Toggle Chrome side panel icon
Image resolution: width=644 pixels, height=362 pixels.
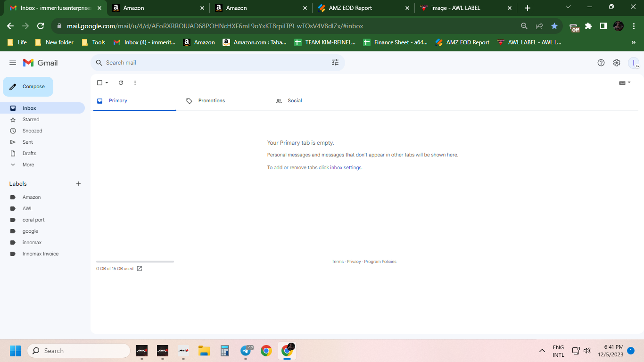pyautogui.click(x=603, y=26)
